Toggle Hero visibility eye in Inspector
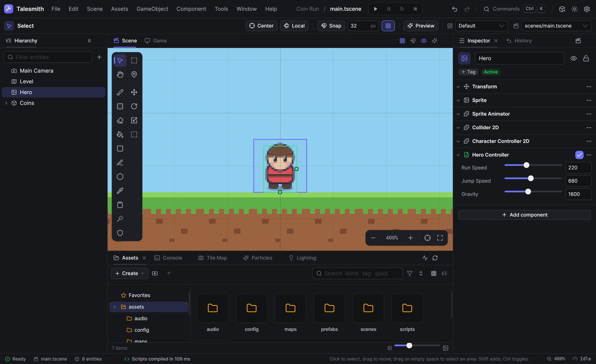 pyautogui.click(x=573, y=59)
